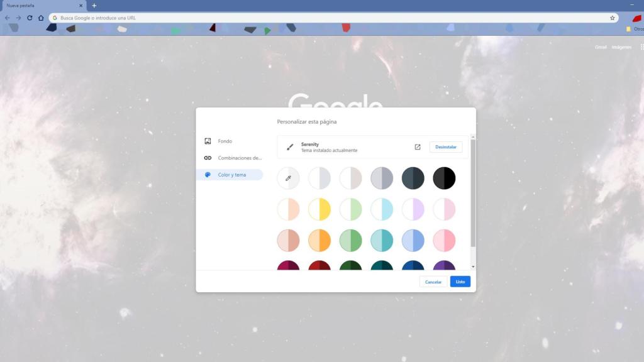
Task: Confirm with the Listo button
Action: 460,282
